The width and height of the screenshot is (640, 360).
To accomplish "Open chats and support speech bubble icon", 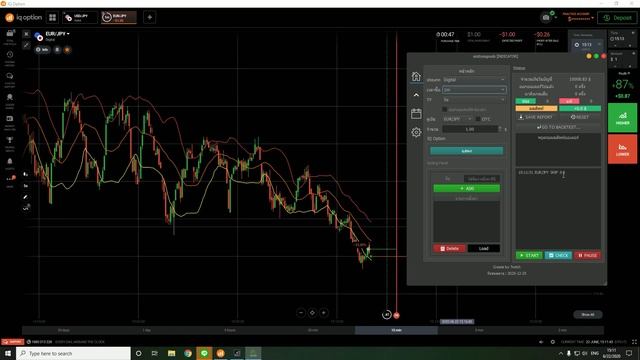I will click(10, 76).
